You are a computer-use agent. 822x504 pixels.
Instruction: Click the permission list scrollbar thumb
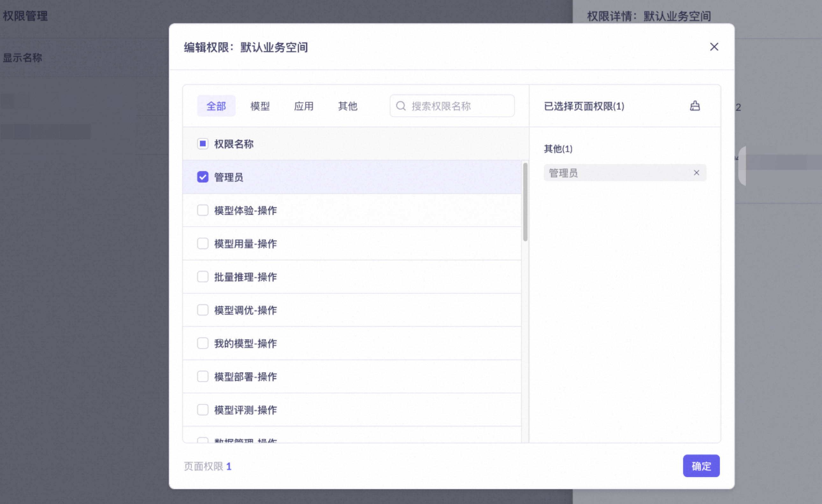[525, 202]
